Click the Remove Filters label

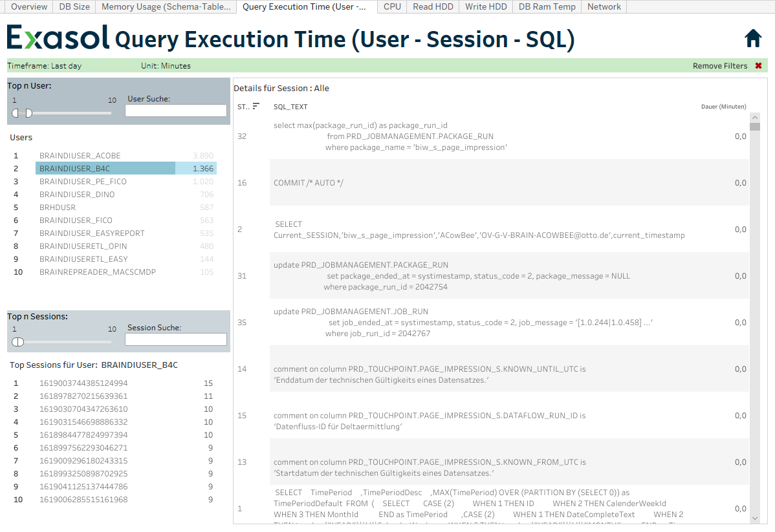point(719,66)
